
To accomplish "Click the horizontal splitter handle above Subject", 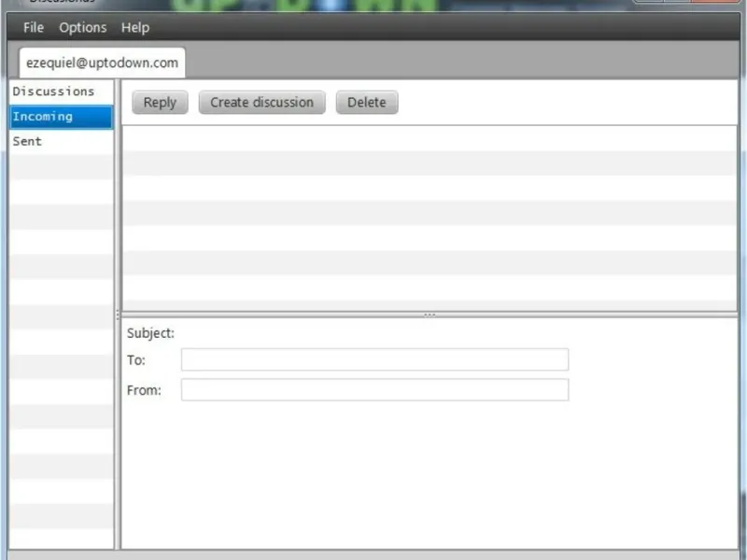I will (430, 315).
